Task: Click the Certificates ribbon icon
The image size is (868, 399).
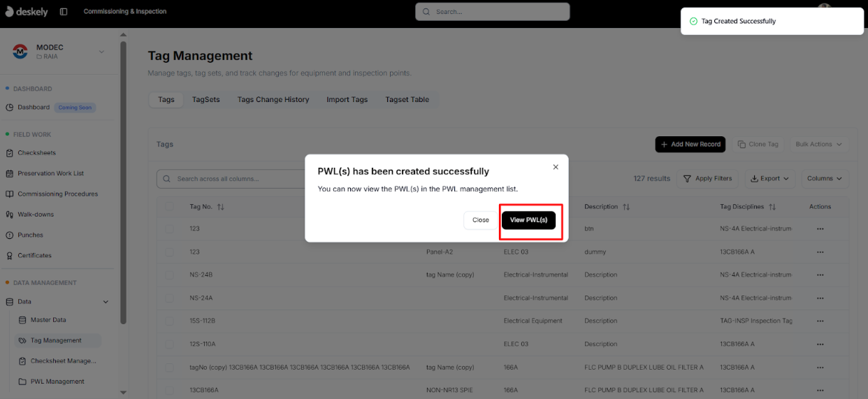Action: click(10, 256)
